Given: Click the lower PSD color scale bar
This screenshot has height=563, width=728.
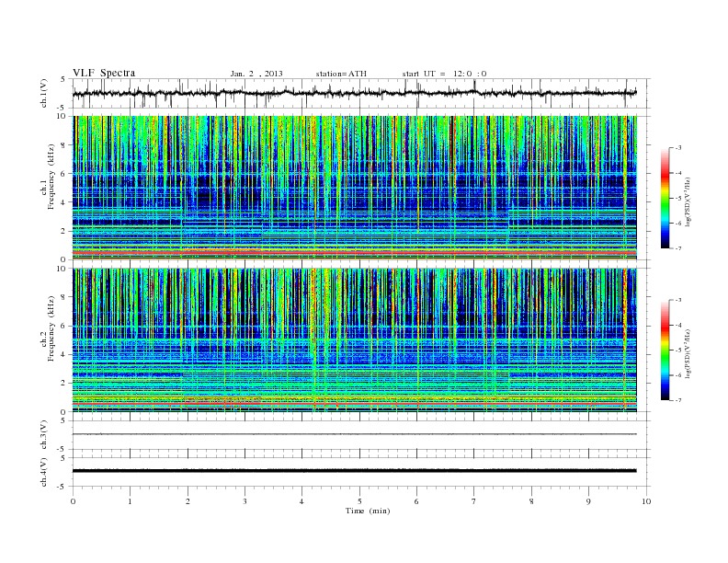Looking at the screenshot, I should [665, 350].
